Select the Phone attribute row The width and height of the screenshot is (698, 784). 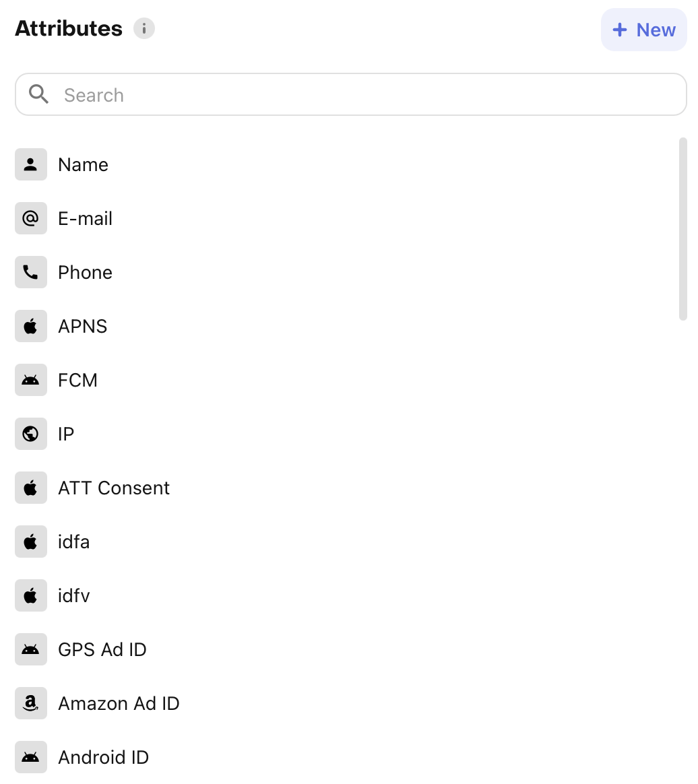point(85,272)
